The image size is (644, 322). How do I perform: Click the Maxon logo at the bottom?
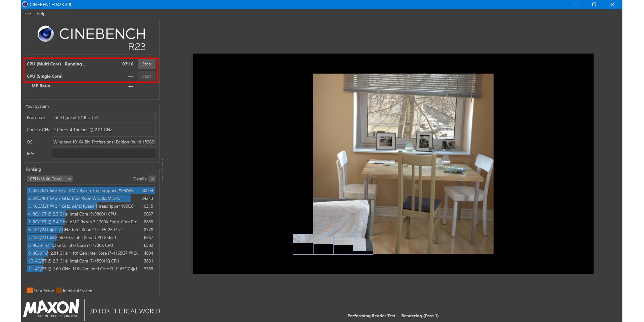pos(51,309)
